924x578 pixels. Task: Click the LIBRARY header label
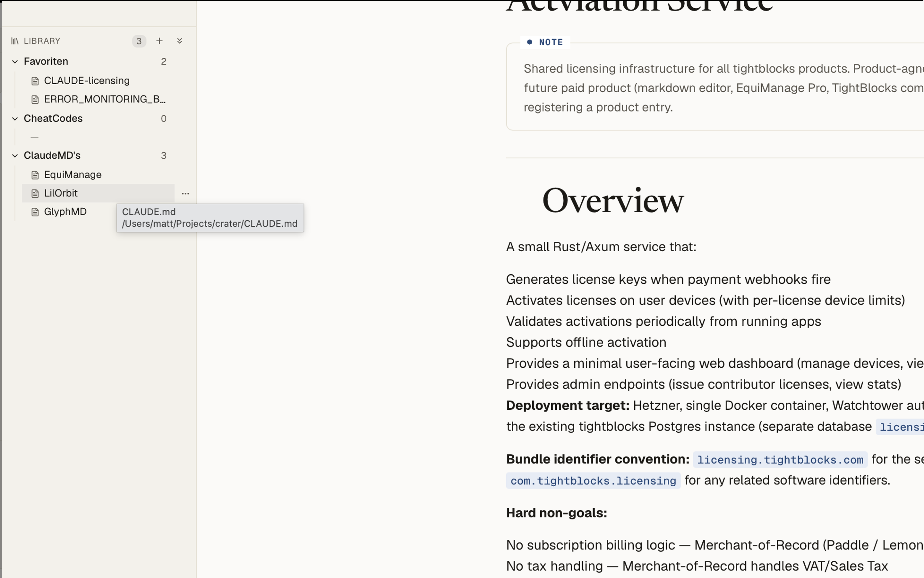pyautogui.click(x=42, y=41)
